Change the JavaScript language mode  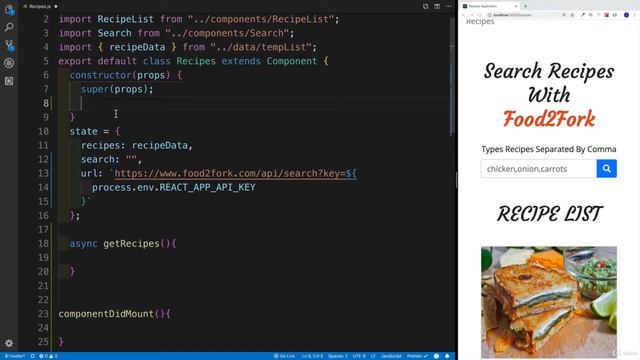pyautogui.click(x=391, y=356)
